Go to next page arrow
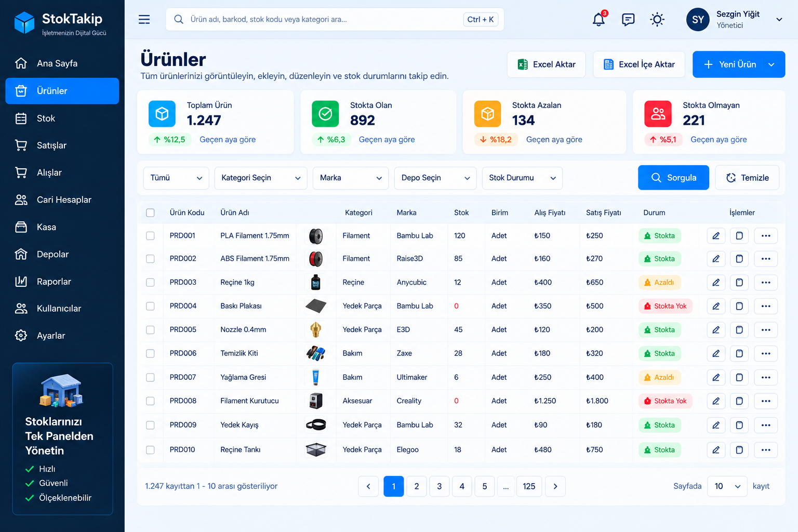 click(x=555, y=486)
